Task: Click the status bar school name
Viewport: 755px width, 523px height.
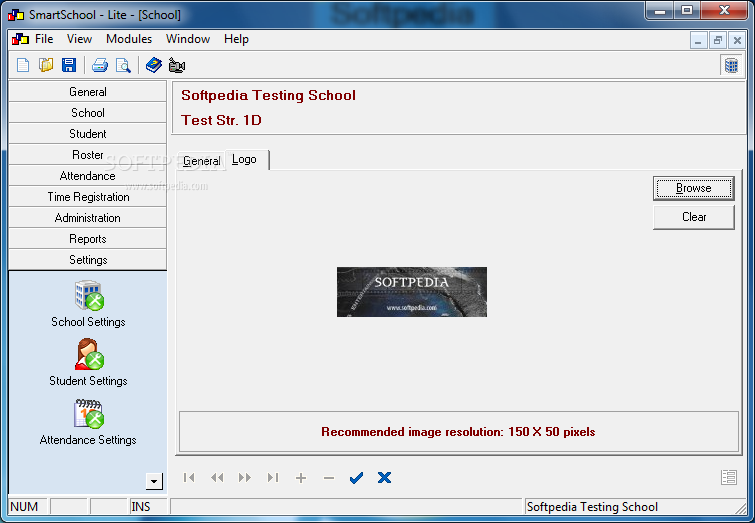Action: point(592,507)
